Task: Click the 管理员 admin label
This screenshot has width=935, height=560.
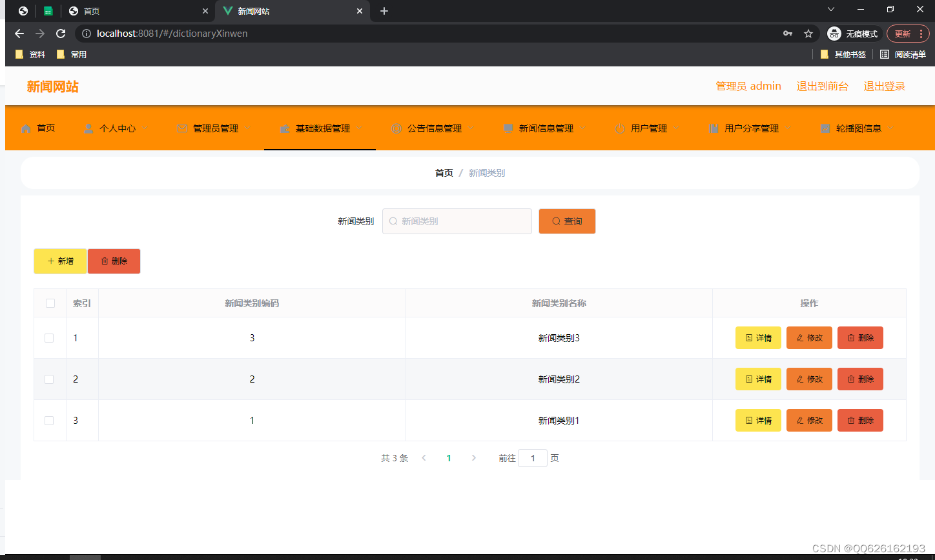Action: (748, 86)
